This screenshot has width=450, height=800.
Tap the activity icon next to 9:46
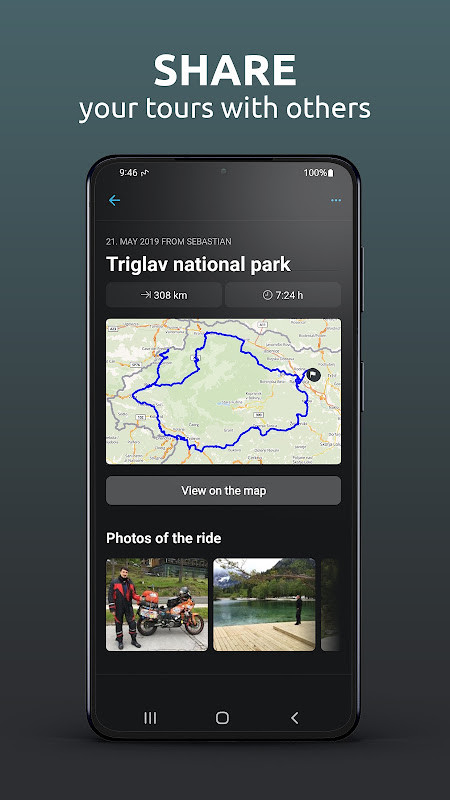145,173
